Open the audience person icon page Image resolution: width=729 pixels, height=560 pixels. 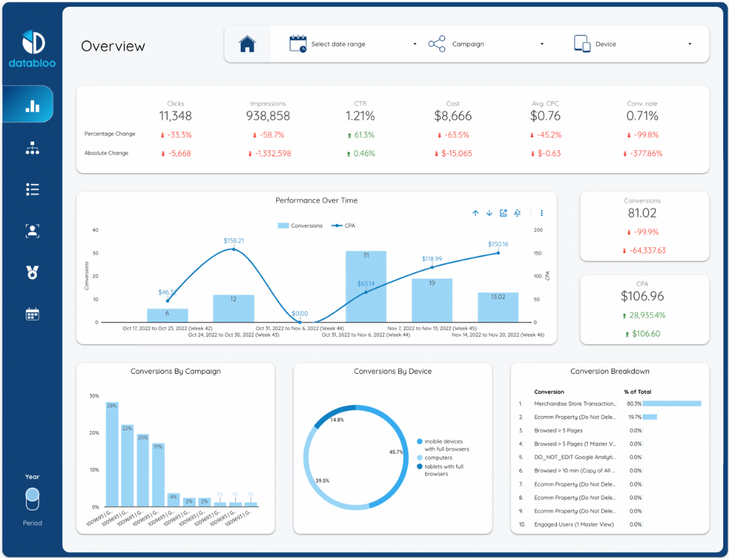pyautogui.click(x=32, y=231)
